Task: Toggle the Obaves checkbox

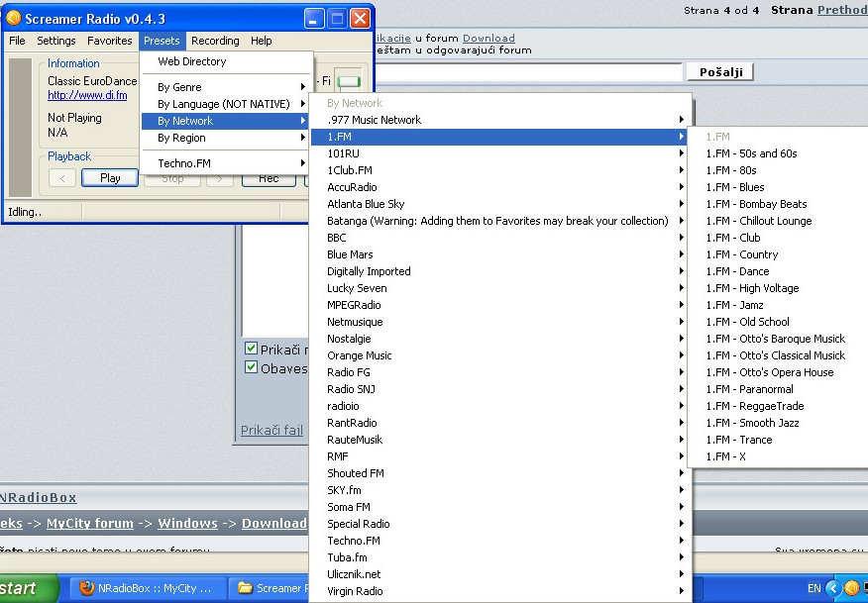Action: 251,366
